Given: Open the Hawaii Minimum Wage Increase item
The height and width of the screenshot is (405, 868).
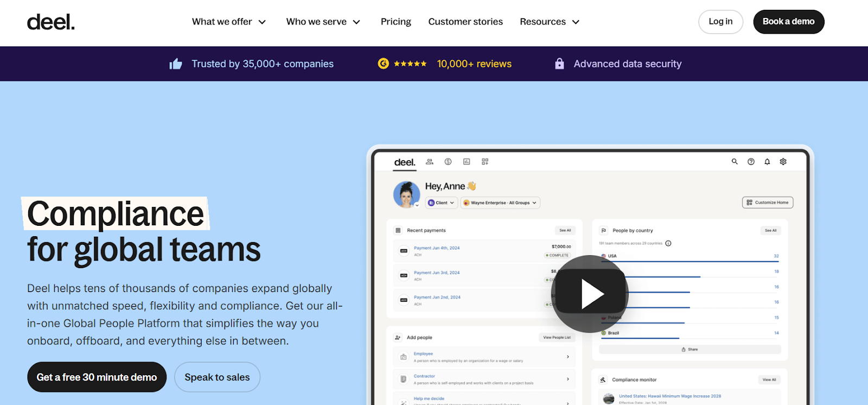Looking at the screenshot, I should 670,396.
